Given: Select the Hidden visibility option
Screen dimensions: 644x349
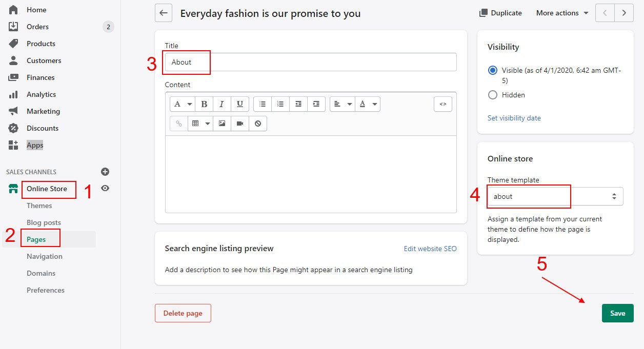Looking at the screenshot, I should [x=493, y=95].
